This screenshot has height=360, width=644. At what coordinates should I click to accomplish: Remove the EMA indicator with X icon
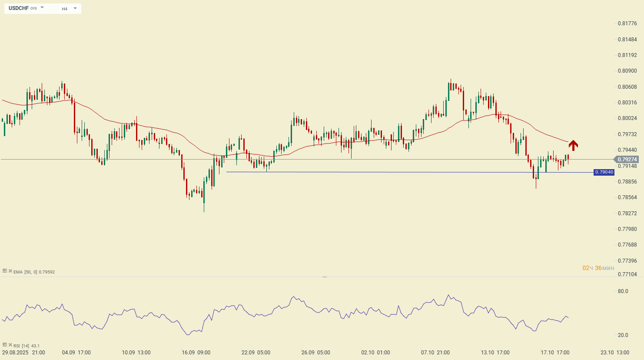tap(10, 271)
